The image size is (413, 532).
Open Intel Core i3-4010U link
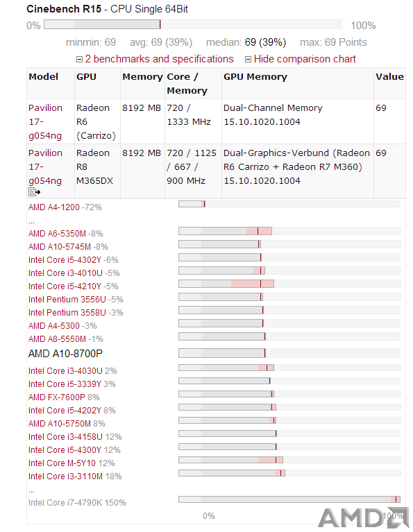tap(65, 273)
